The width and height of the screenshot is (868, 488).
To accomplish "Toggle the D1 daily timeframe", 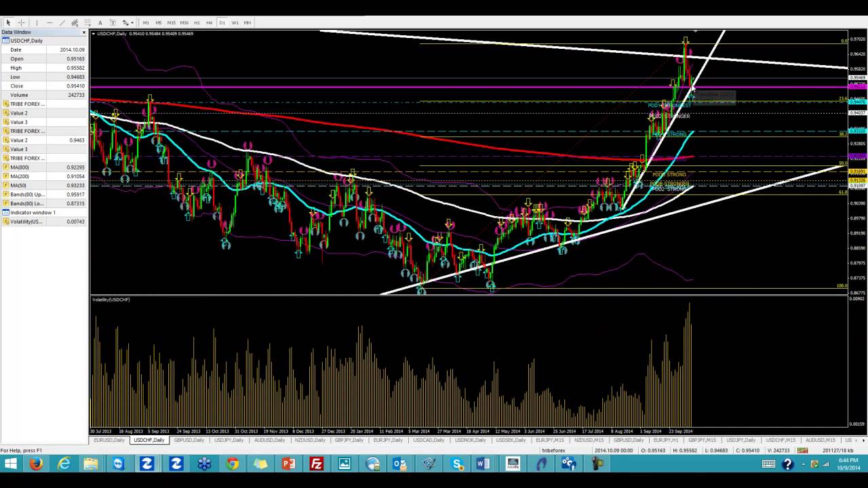I will (222, 22).
